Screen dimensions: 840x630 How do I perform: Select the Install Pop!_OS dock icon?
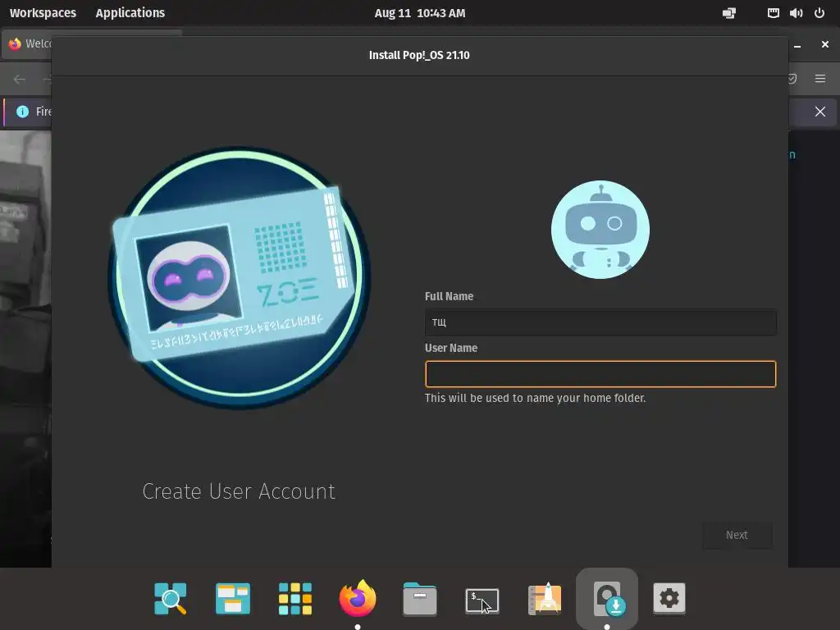click(607, 598)
